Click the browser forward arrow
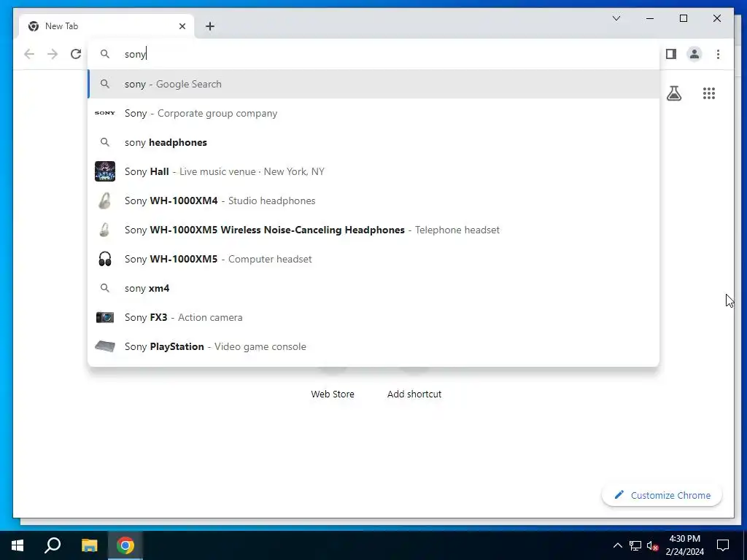747x560 pixels. (53, 54)
